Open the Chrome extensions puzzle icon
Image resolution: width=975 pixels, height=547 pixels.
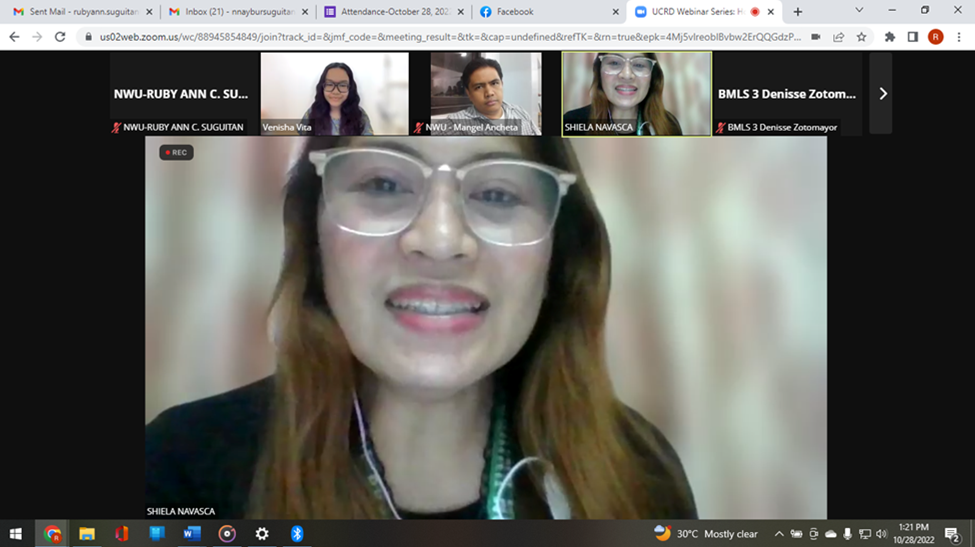point(890,37)
